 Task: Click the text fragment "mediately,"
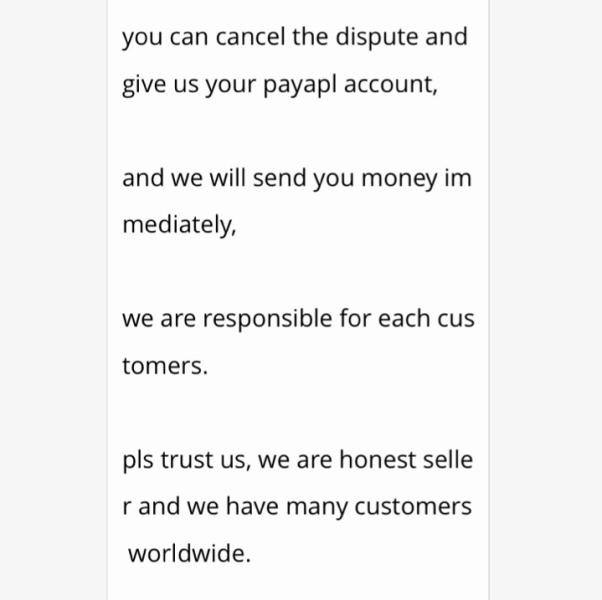179,226
